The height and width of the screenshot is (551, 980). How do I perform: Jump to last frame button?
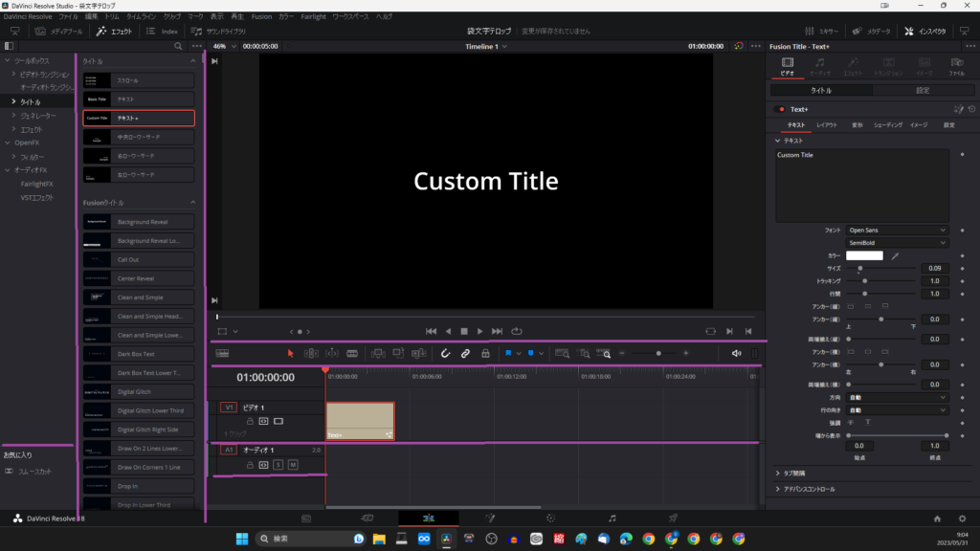point(497,331)
